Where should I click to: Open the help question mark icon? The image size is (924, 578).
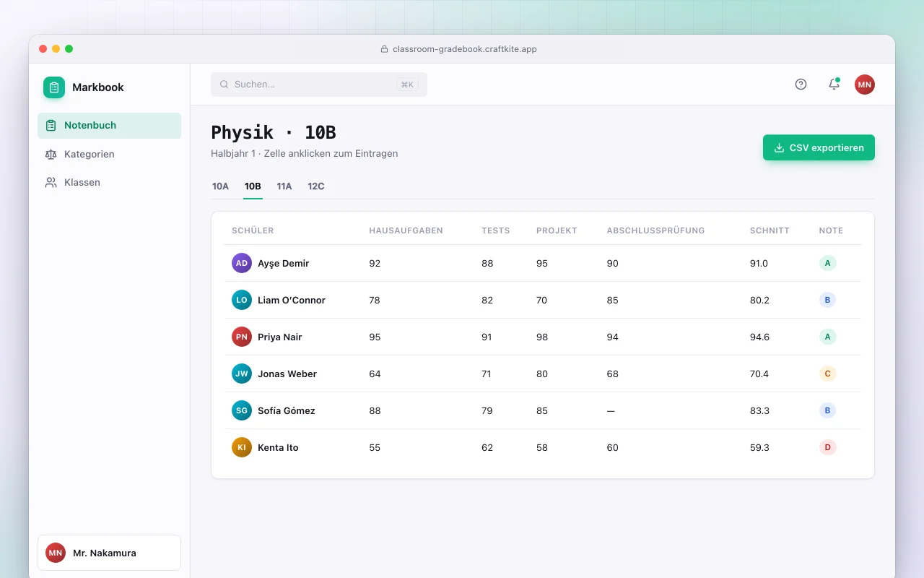(x=801, y=85)
